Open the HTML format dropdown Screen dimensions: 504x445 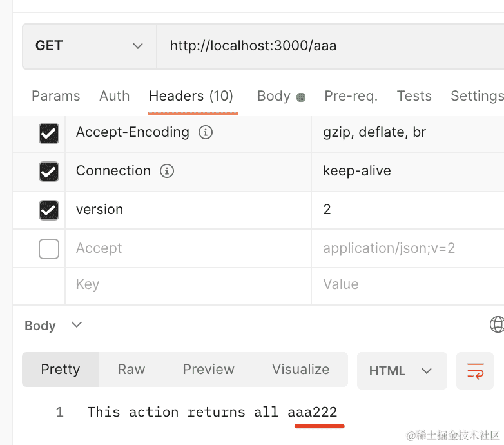401,371
